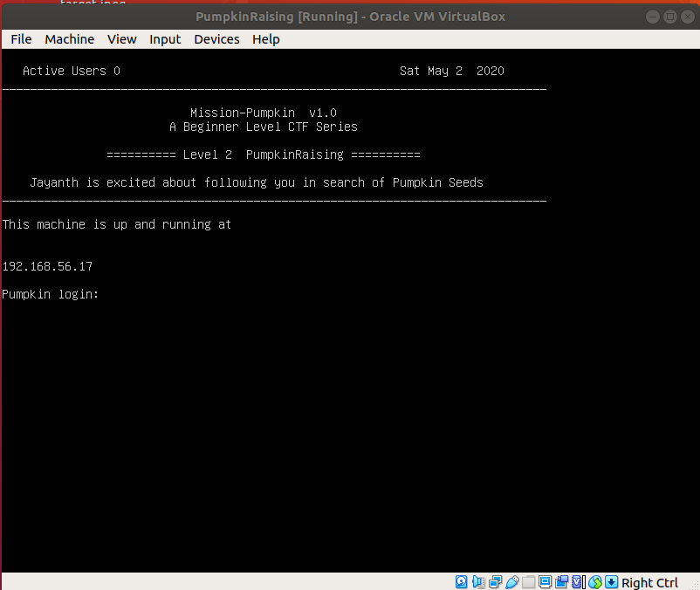Click the mouse integration status icon
The image size is (700, 590).
[595, 582]
